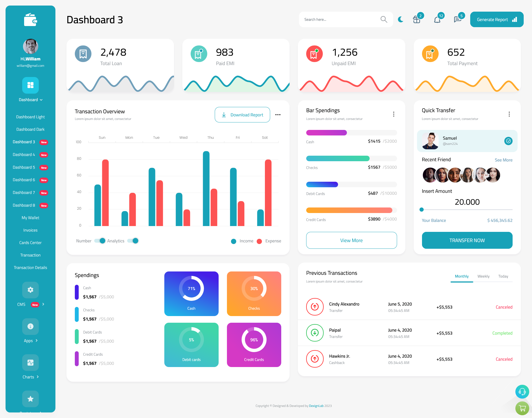
Task: Click the View More button in Bar Spendings
Action: [x=351, y=240]
